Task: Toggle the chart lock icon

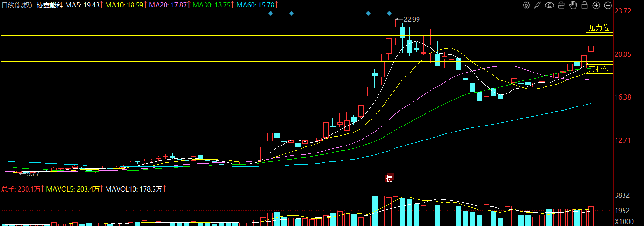Action: pyautogui.click(x=584, y=5)
